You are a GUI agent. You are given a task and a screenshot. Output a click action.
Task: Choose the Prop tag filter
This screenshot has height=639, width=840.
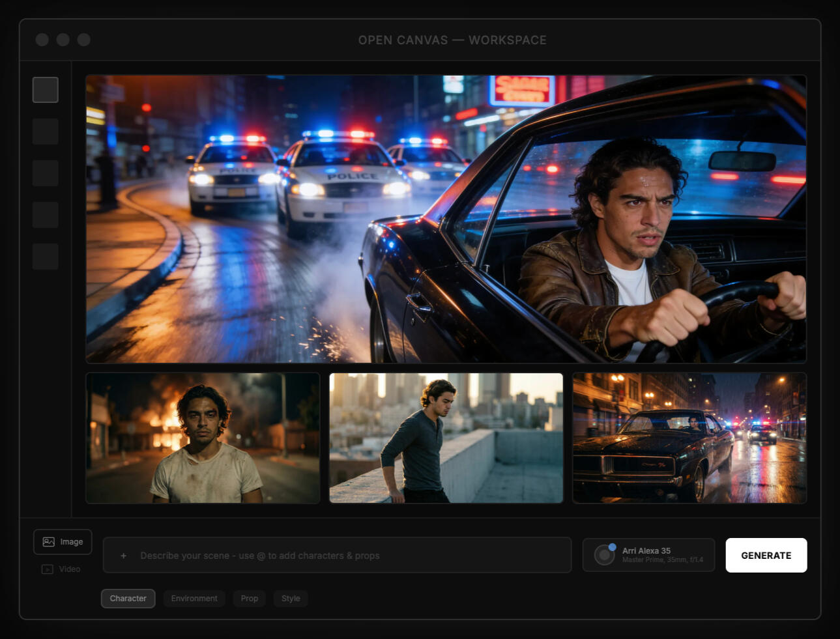[x=249, y=599]
